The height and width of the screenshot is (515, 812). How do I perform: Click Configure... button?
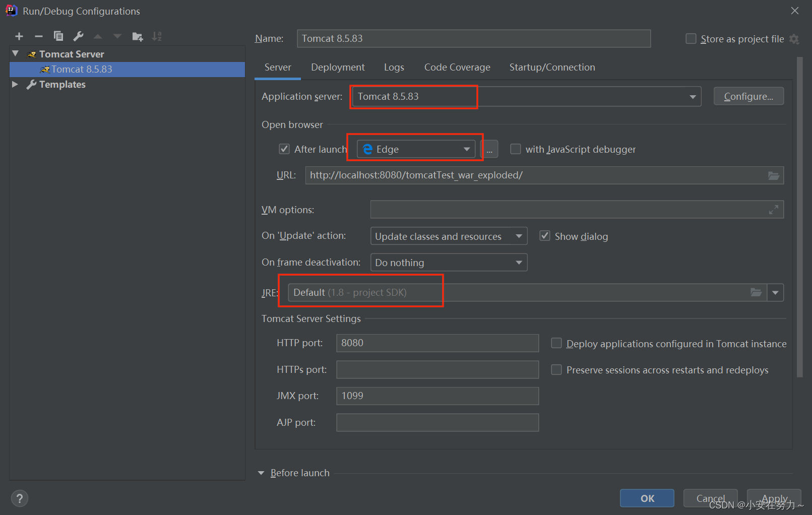748,96
